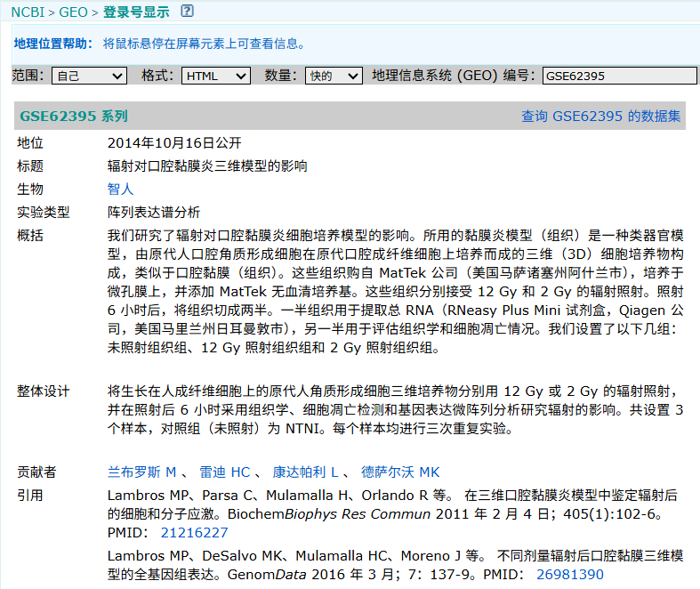Click the 整体设计 row label
Viewport: 700px width, 589px height.
click(44, 391)
